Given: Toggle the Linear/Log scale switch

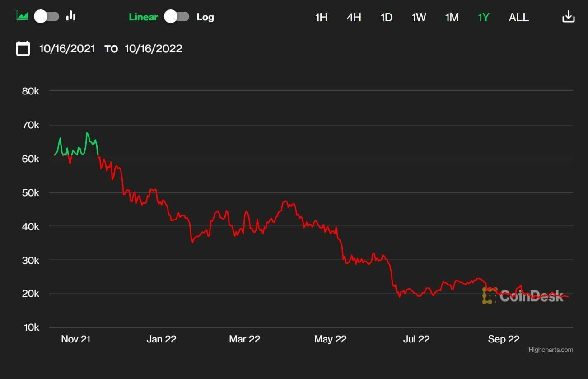Looking at the screenshot, I should pyautogui.click(x=177, y=17).
